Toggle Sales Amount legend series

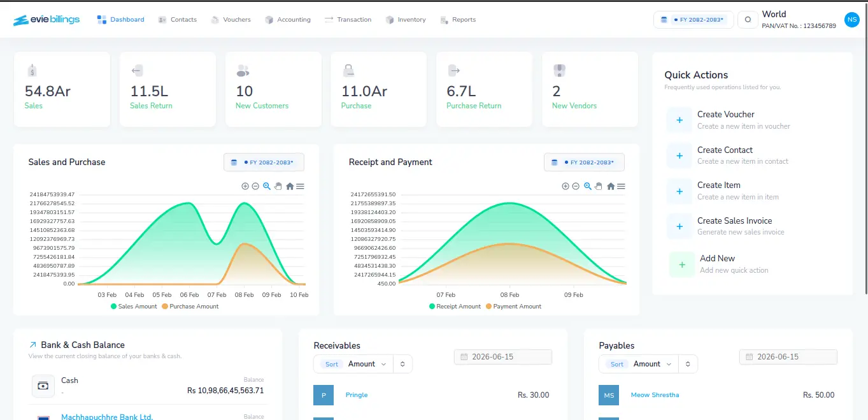click(x=134, y=307)
